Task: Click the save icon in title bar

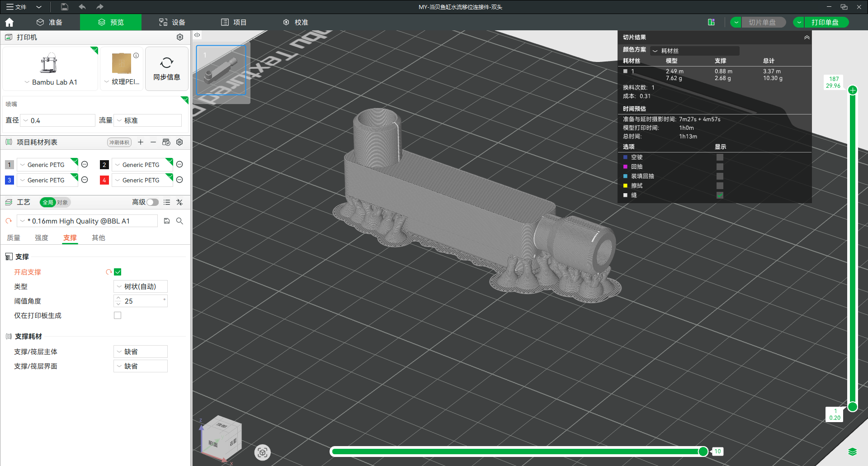Action: [65, 7]
